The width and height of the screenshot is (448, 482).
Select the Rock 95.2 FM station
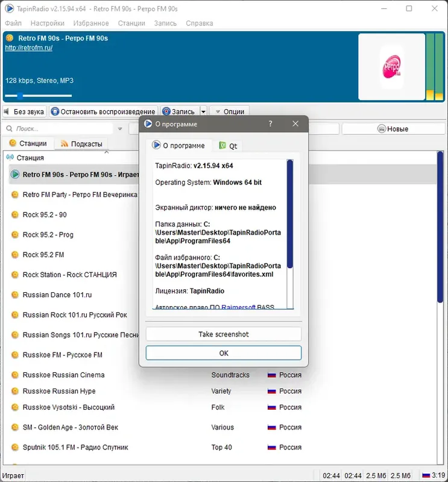pyautogui.click(x=43, y=254)
